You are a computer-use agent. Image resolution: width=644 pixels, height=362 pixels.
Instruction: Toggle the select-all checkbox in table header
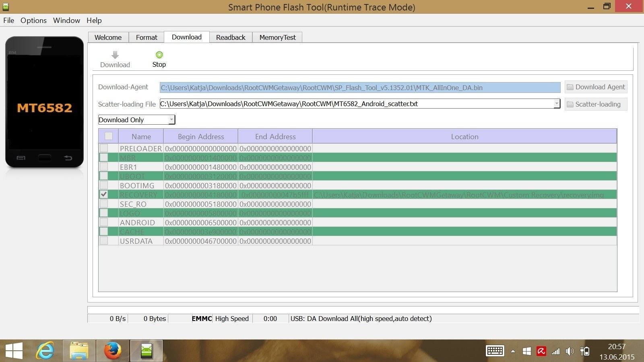coord(109,136)
